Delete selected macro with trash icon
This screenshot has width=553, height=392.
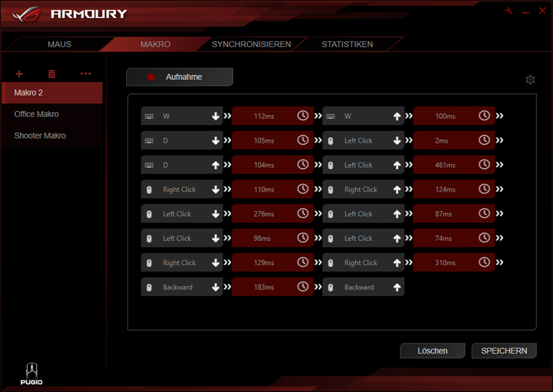(52, 73)
